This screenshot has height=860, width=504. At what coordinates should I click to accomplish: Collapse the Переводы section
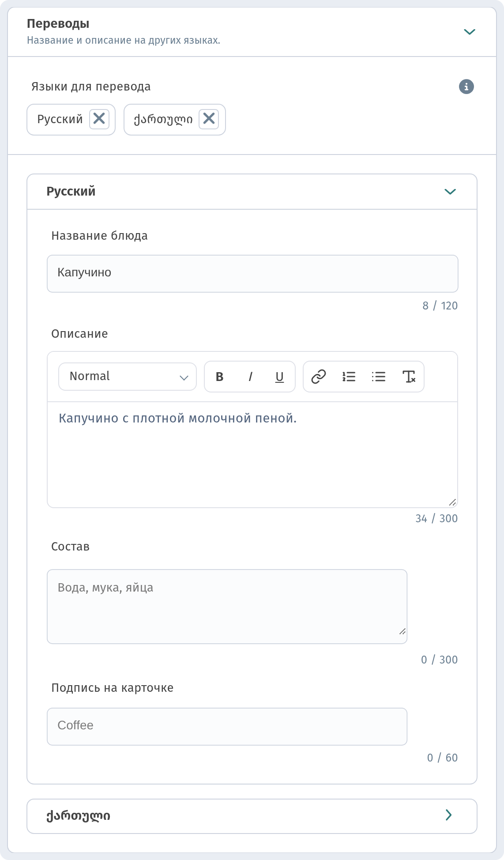point(470,32)
